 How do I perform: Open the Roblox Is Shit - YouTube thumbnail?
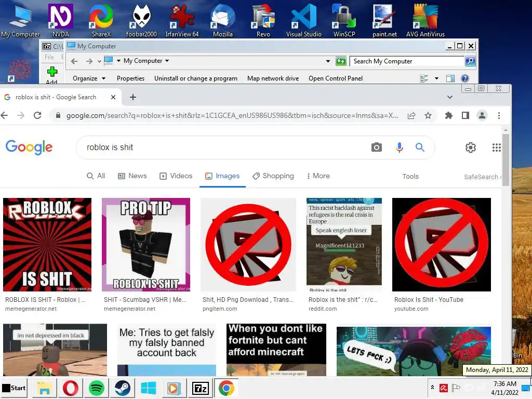click(x=442, y=244)
